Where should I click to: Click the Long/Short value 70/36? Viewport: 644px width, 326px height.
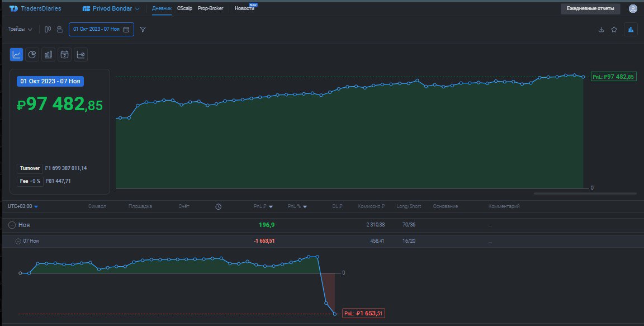click(x=409, y=225)
